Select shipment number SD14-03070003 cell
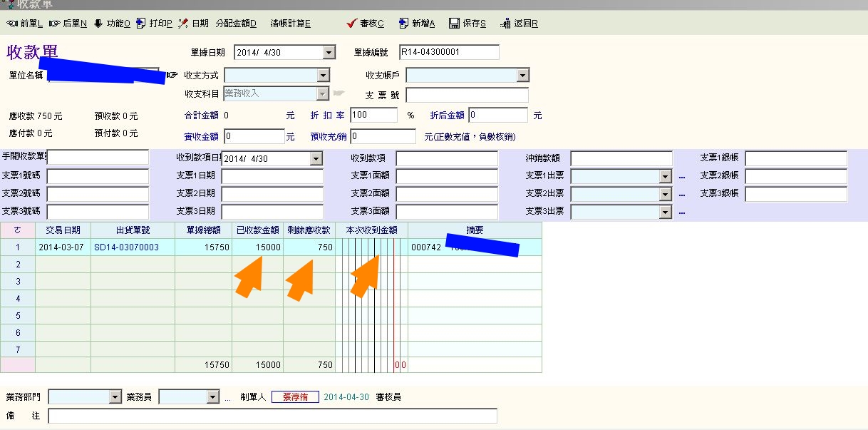Image resolution: width=868 pixels, height=430 pixels. (x=133, y=247)
